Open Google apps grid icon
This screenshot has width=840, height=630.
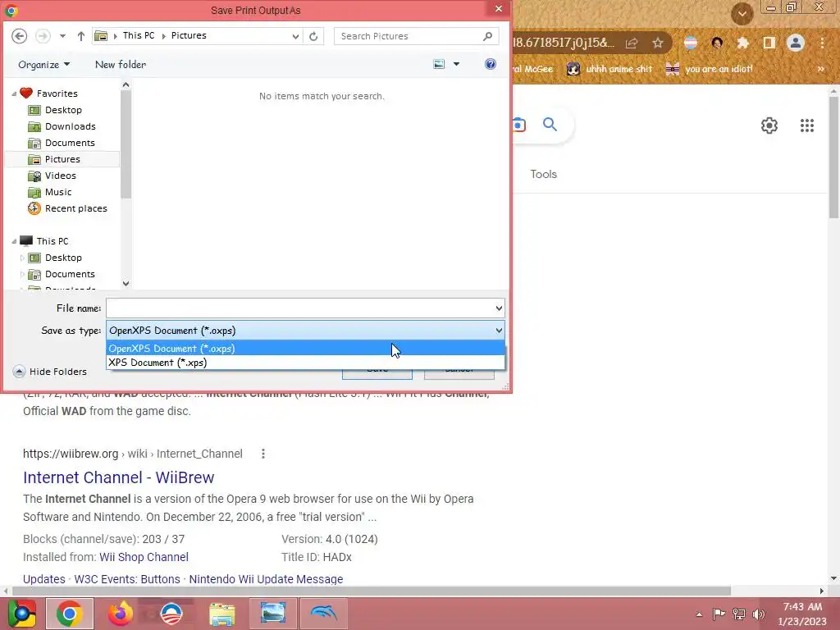tap(807, 126)
